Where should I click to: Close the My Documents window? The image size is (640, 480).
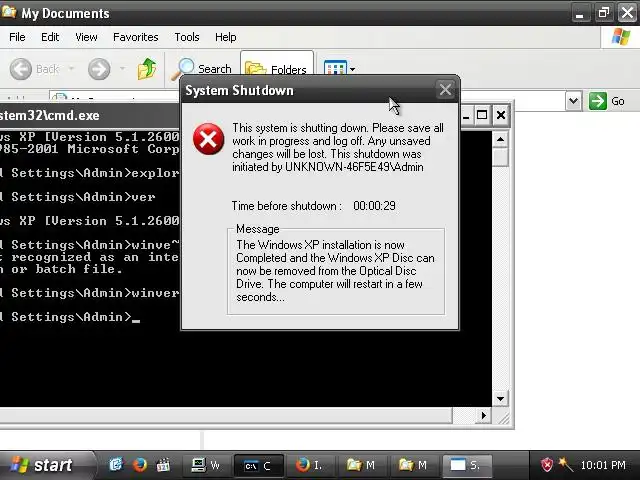point(627,13)
